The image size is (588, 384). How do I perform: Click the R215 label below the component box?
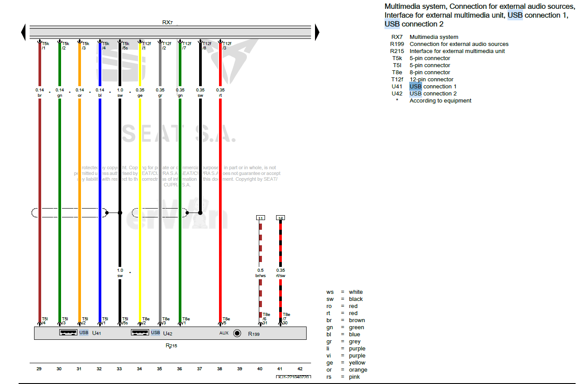(171, 346)
